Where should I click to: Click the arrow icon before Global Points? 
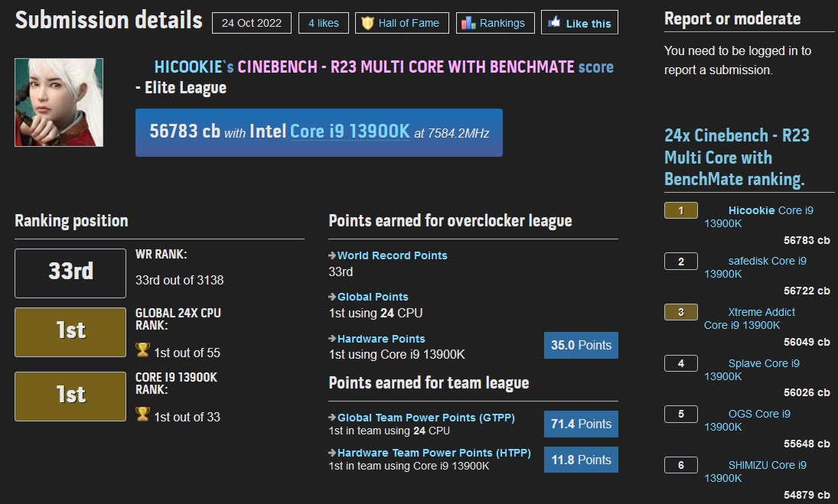(332, 297)
